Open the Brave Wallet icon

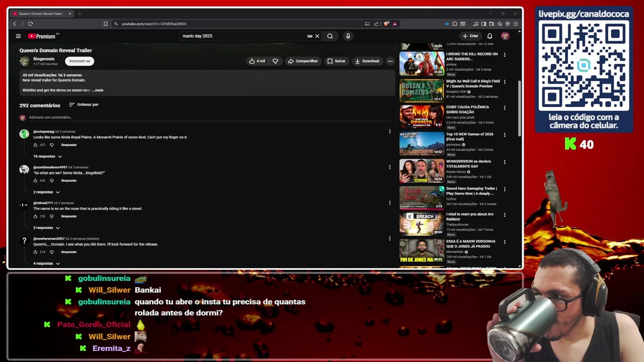point(492,24)
